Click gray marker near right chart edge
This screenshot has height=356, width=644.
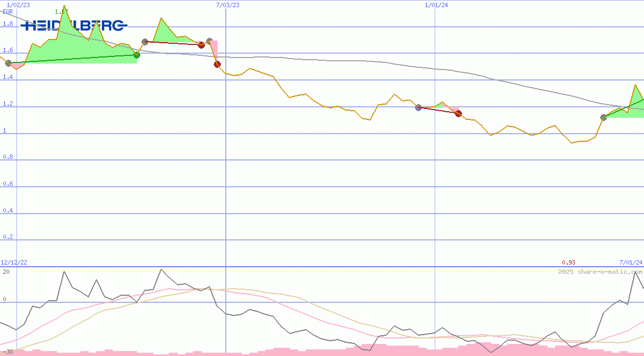point(603,117)
